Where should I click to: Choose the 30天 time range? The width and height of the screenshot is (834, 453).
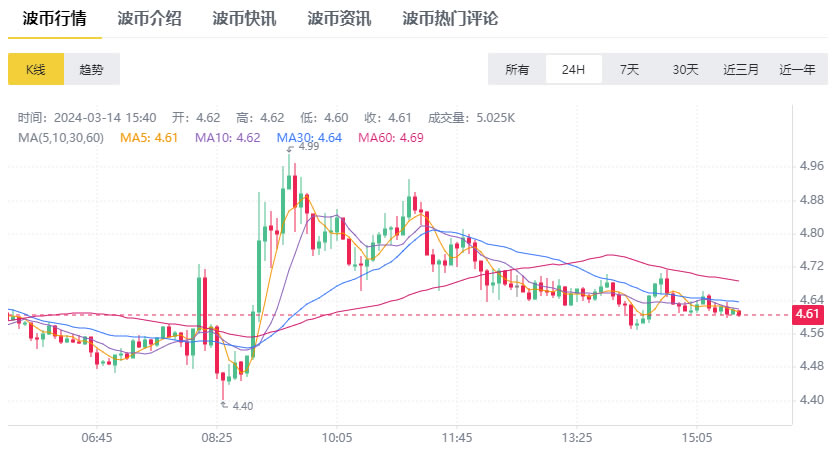pos(685,69)
